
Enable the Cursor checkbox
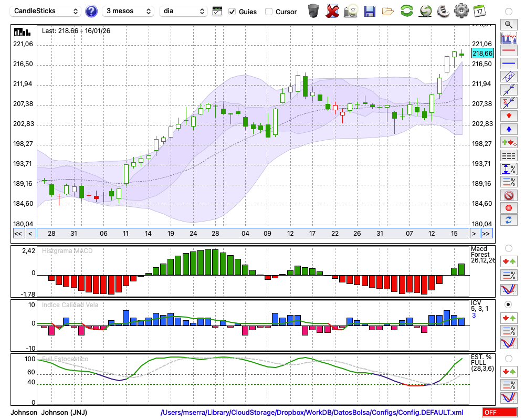pyautogui.click(x=269, y=12)
